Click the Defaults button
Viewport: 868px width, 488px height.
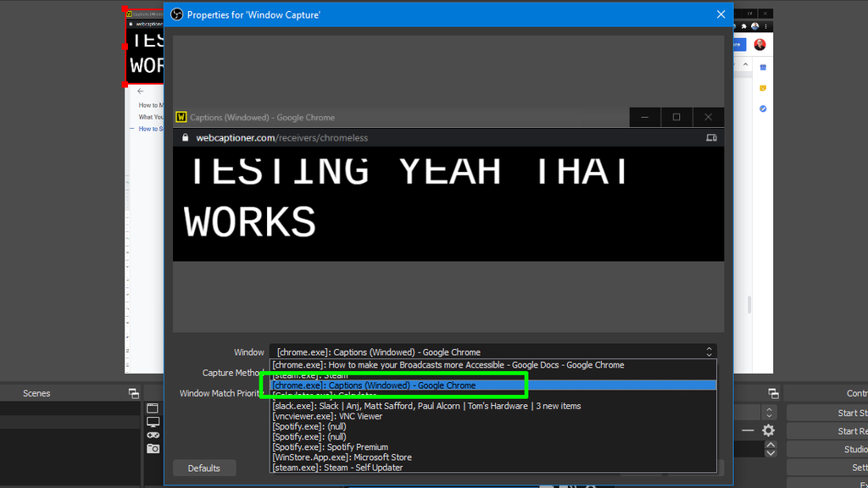tap(204, 468)
